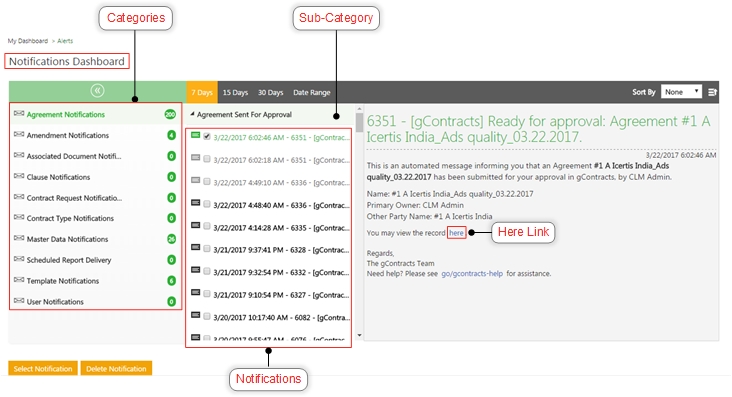The image size is (732, 397).
Task: Check the 3/21/2017 9:10:54 PM notification checkbox
Action: tap(207, 294)
